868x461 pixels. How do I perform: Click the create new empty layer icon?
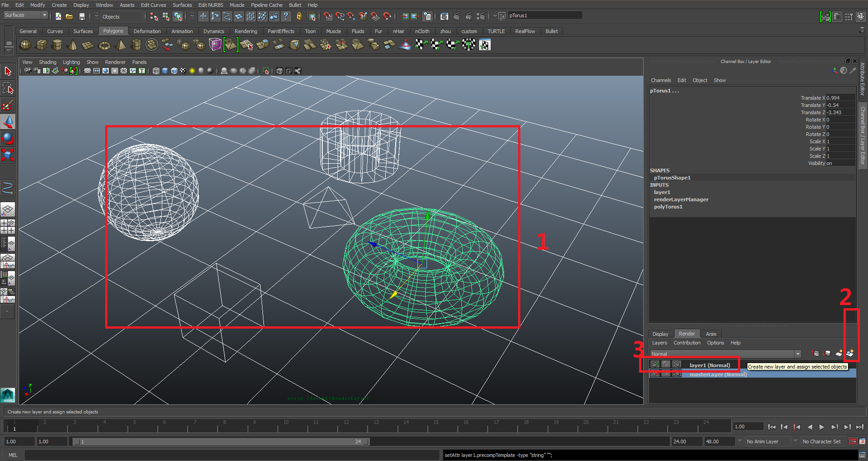[839, 353]
